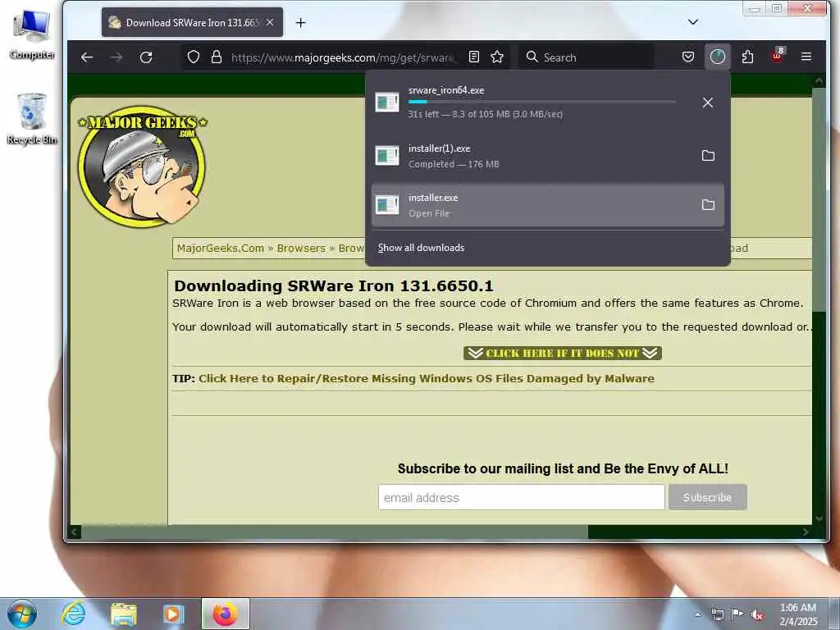Follow the Browsers breadcrumb link
The image size is (840, 630).
pos(301,248)
